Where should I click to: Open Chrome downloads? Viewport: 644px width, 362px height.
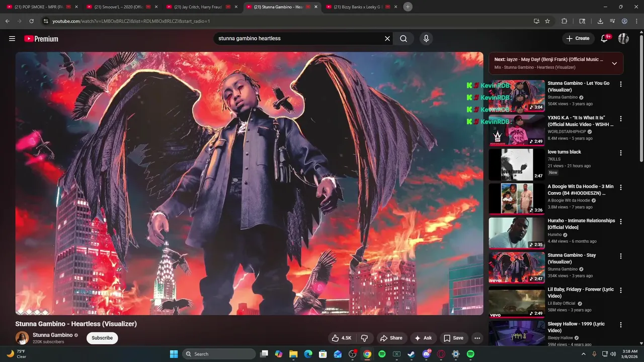pyautogui.click(x=600, y=21)
